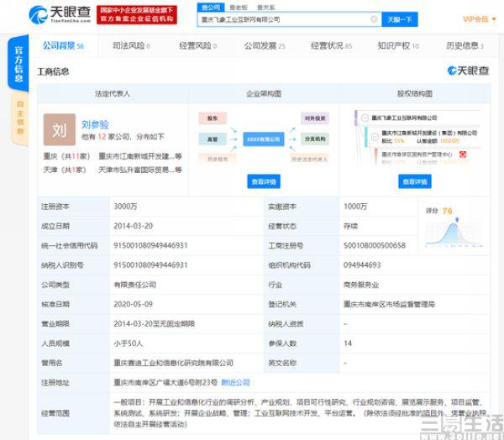Collapse the 重庆飞象工业互联网有限公司 equity node
The height and width of the screenshot is (440, 504).
click(365, 118)
